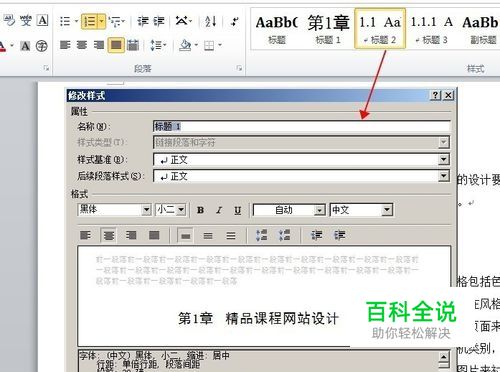Open the numbering list dropdown arrow
This screenshot has height=372, width=500.
102,22
